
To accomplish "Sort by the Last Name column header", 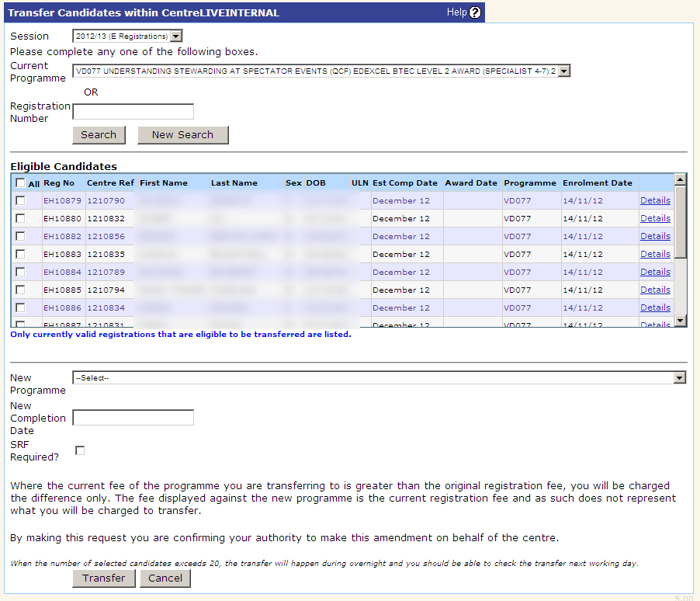I will click(x=234, y=183).
